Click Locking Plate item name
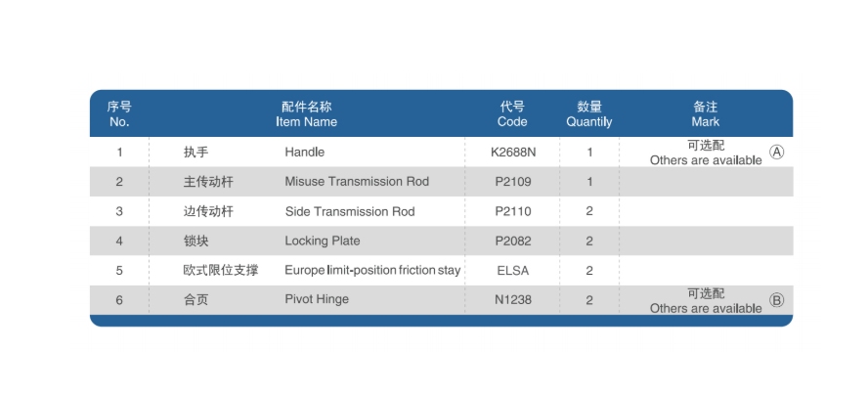The image size is (868, 395). [323, 241]
